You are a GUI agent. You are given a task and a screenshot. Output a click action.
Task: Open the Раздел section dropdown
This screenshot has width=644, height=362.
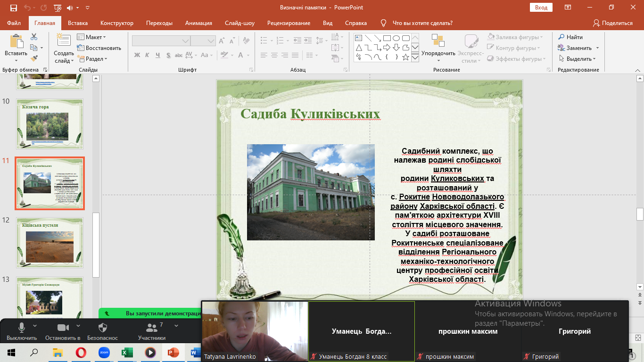(x=92, y=59)
